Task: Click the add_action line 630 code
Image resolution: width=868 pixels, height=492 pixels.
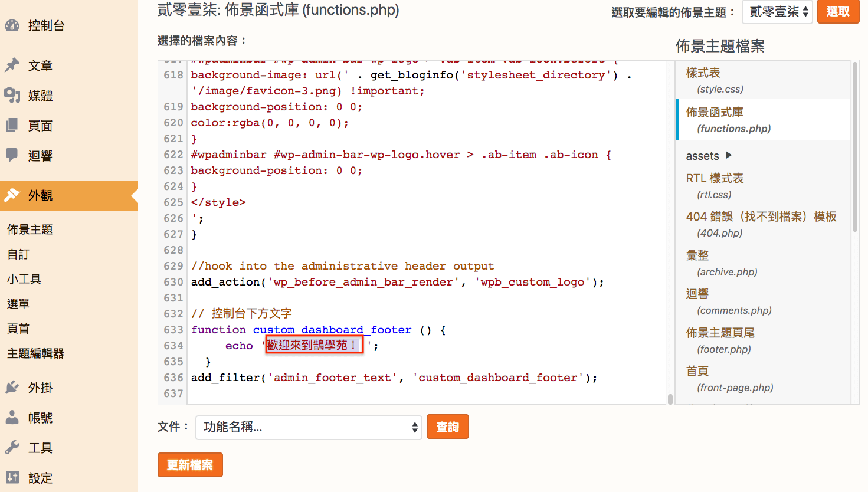Action: (398, 282)
